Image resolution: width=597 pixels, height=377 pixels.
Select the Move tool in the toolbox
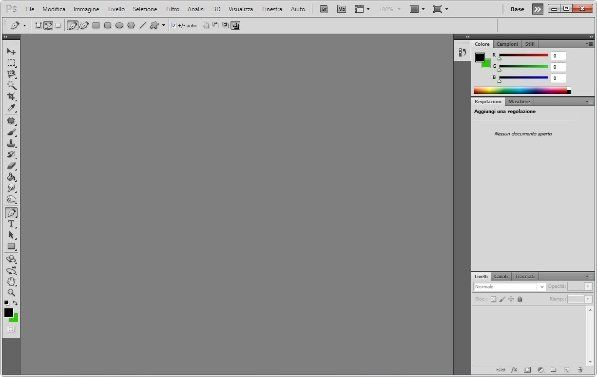tap(11, 51)
